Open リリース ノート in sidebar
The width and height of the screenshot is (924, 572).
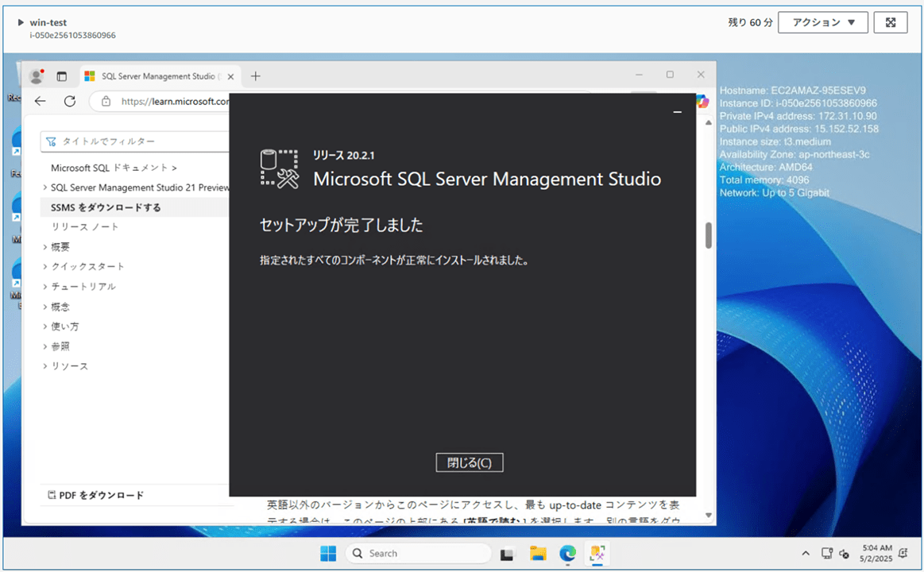pyautogui.click(x=85, y=226)
